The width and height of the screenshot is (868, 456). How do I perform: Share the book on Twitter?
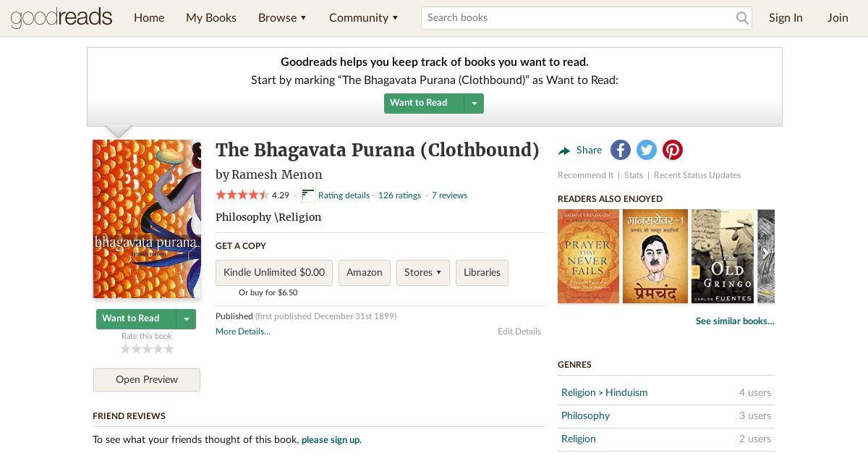[647, 150]
